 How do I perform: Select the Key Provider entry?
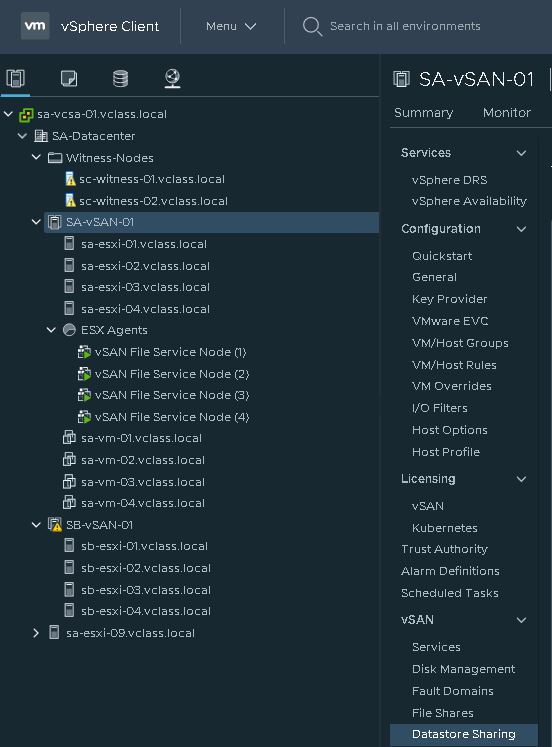[x=450, y=299]
